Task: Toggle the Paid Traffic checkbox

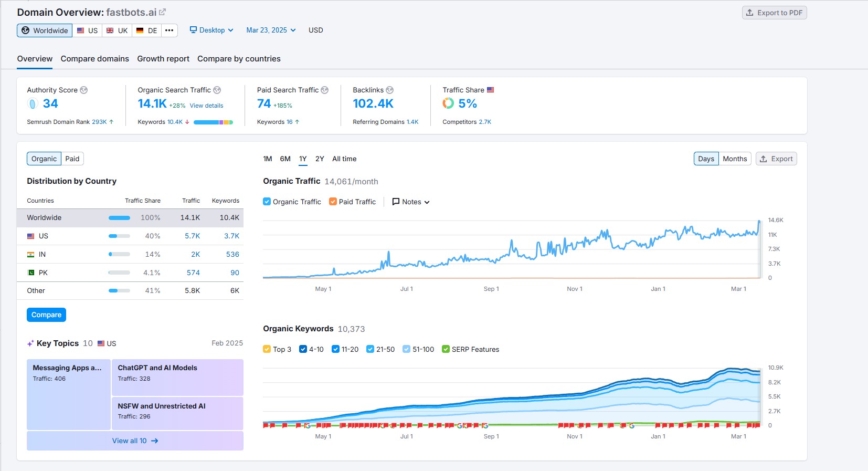Action: [333, 202]
